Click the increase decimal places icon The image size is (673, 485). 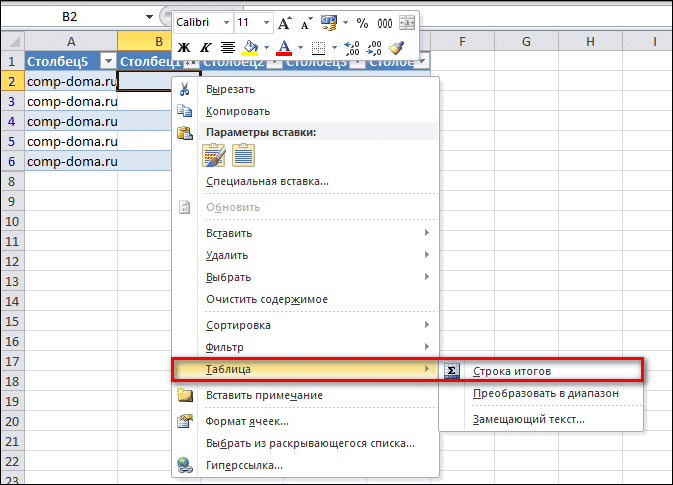click(x=352, y=47)
